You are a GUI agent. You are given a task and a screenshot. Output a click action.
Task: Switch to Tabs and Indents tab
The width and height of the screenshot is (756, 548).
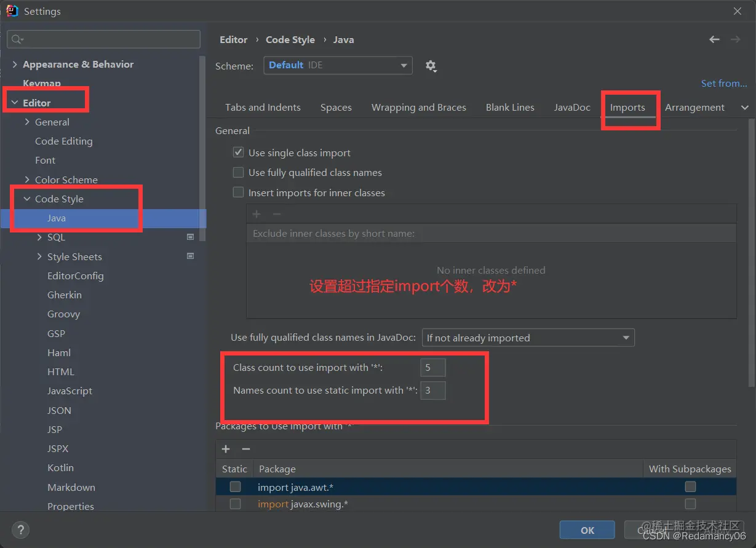tap(263, 108)
